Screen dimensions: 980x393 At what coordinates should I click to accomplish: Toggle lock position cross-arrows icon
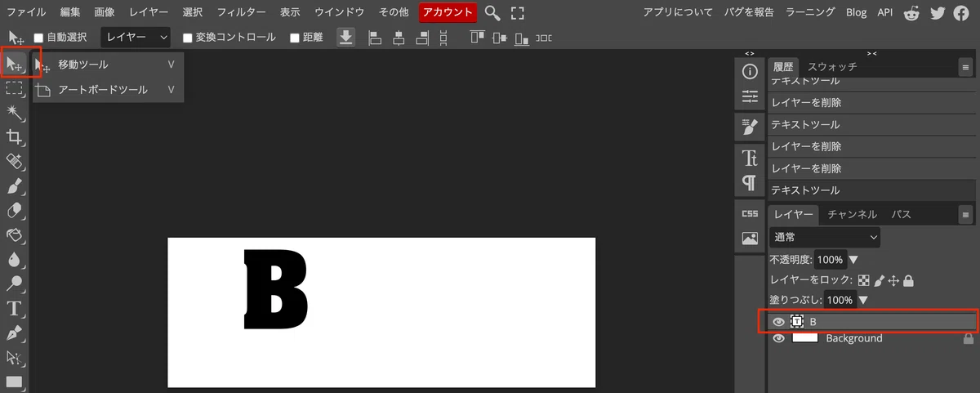[893, 280]
